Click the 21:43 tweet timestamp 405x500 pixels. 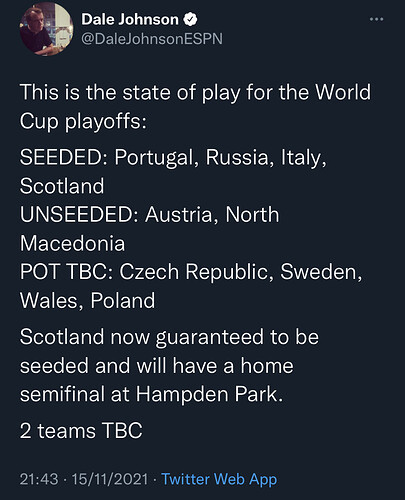tap(39, 479)
